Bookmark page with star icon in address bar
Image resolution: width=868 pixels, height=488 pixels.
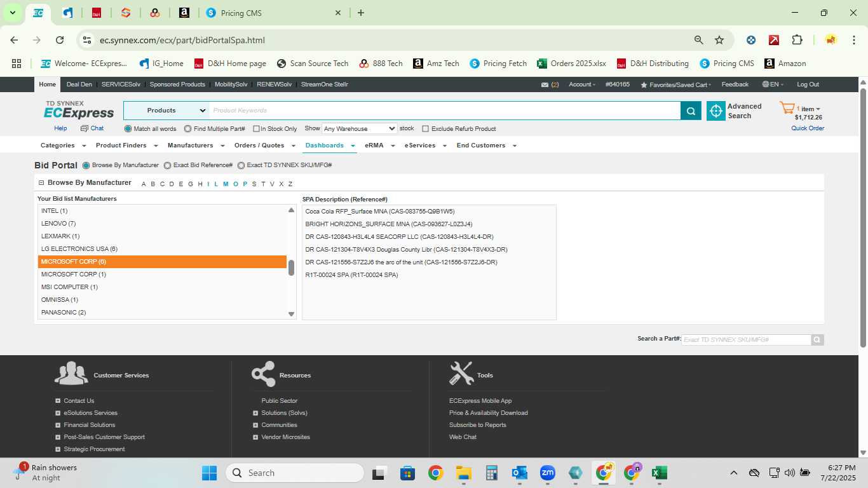[x=719, y=40]
